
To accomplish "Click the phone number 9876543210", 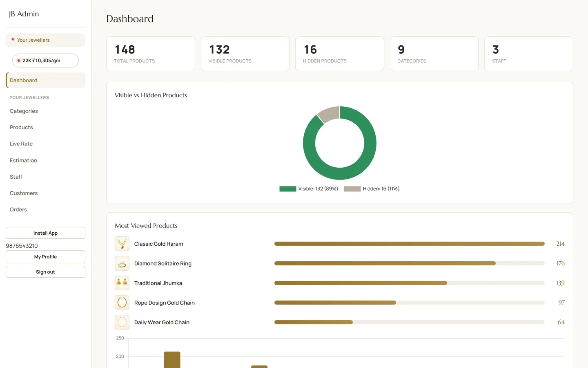I will click(x=22, y=246).
